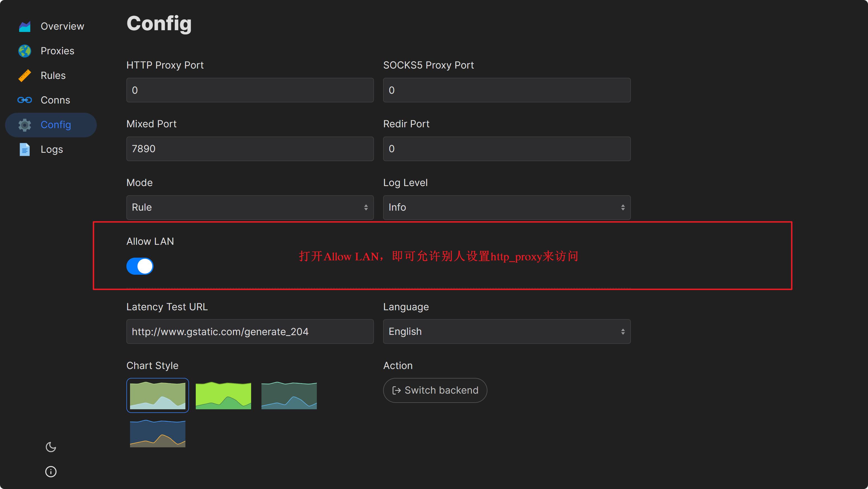This screenshot has width=868, height=489.
Task: Open the Log Level dropdown showing Info
Action: click(506, 208)
